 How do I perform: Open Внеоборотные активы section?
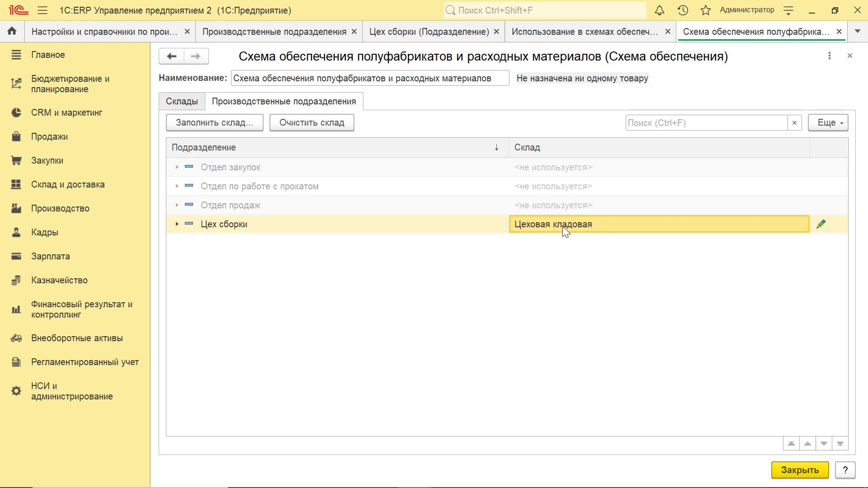(x=77, y=338)
